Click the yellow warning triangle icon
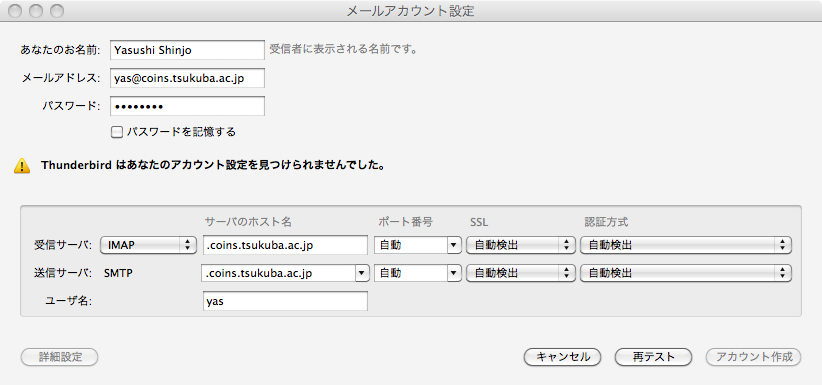This screenshot has width=822, height=385. pos(22,166)
